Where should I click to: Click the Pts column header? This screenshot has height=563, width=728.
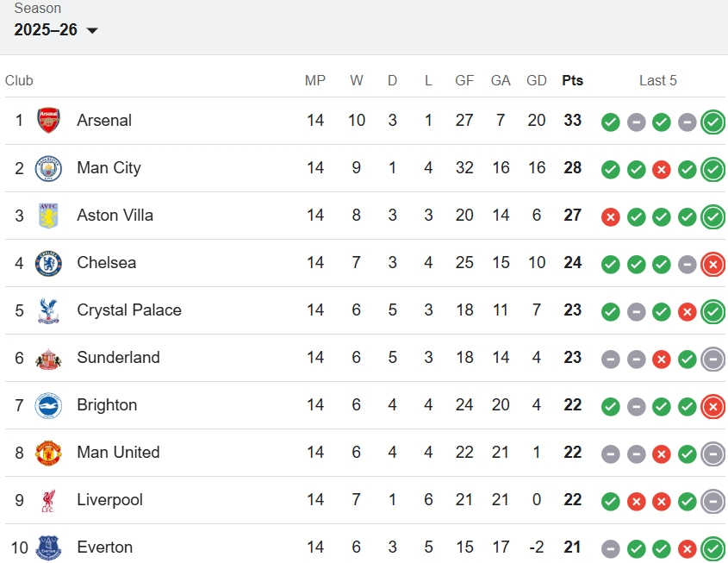[x=572, y=80]
